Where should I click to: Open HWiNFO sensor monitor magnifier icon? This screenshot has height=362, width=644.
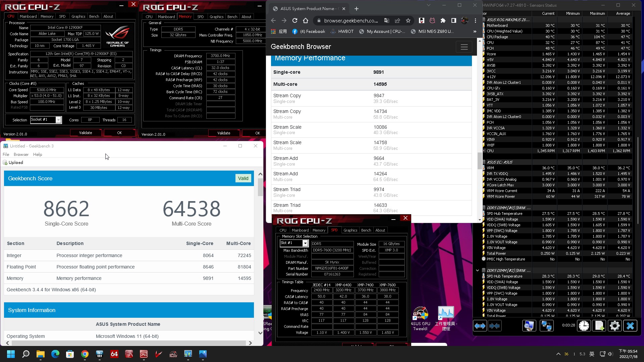pos(529,326)
